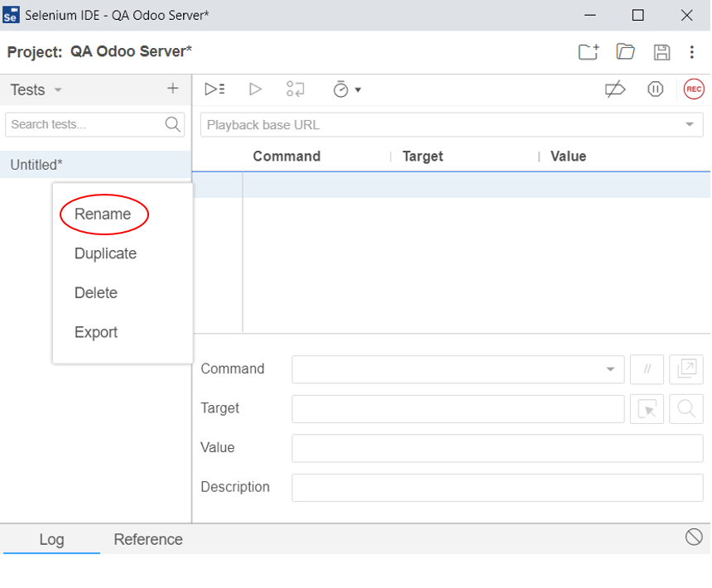
Task: Find target in page magnifier icon
Action: click(x=686, y=409)
